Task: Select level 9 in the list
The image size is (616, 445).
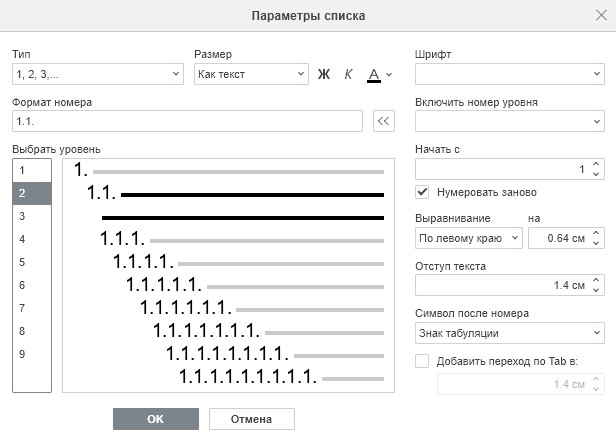Action: (x=32, y=354)
